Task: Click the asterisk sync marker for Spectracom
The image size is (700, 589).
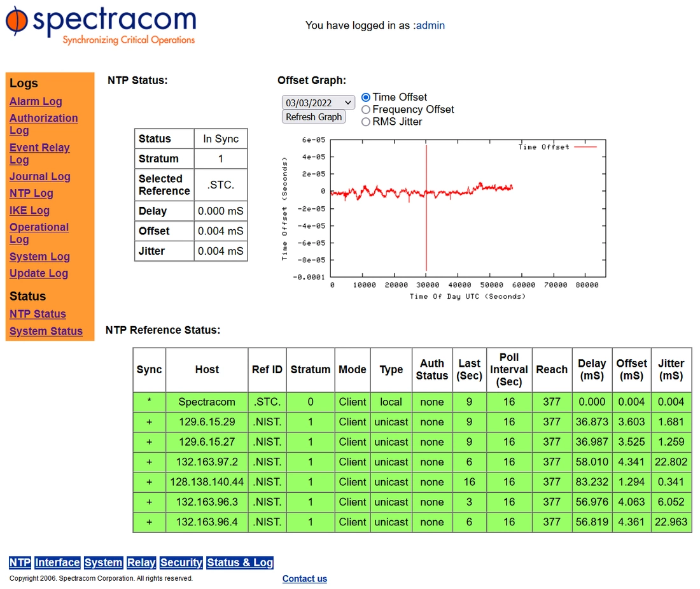Action: click(x=149, y=402)
